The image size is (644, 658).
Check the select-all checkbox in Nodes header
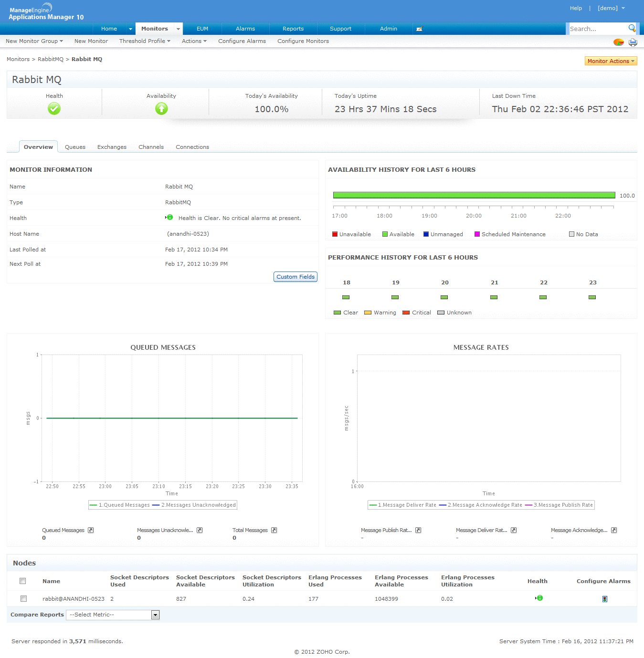tap(23, 581)
